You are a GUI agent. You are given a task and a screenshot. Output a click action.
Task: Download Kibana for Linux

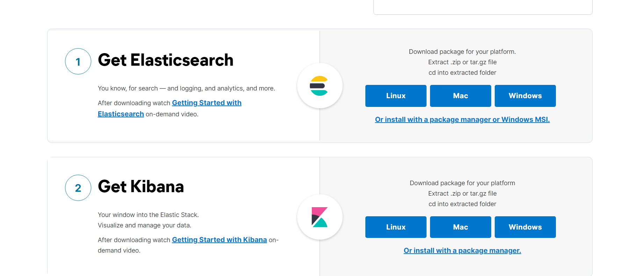click(x=396, y=227)
